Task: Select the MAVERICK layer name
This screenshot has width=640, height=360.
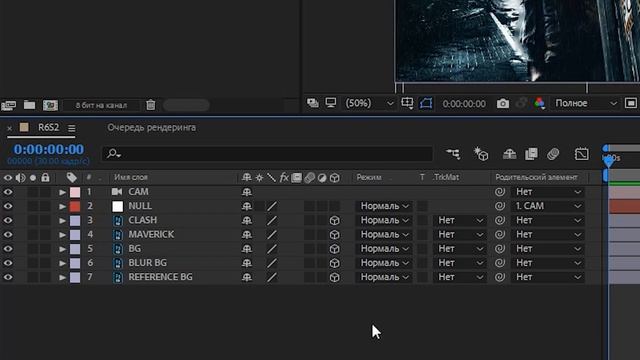Action: point(151,234)
